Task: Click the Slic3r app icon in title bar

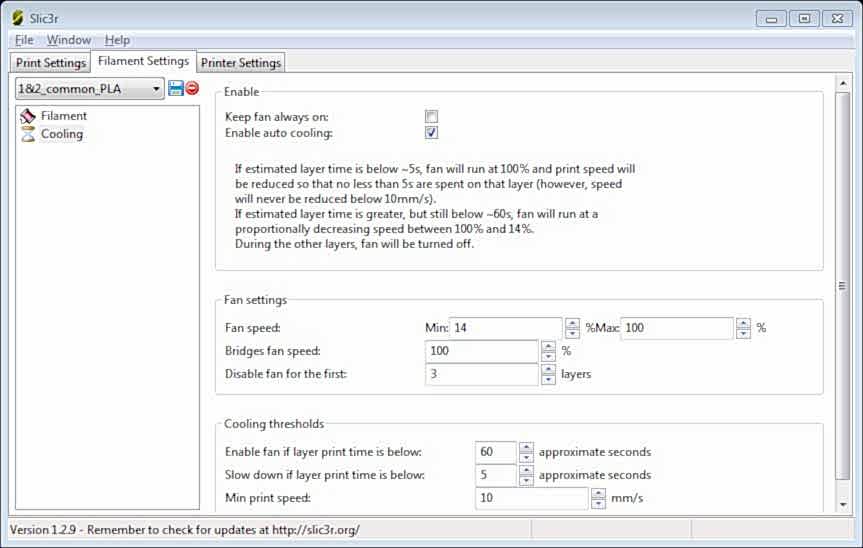Action: click(x=17, y=18)
